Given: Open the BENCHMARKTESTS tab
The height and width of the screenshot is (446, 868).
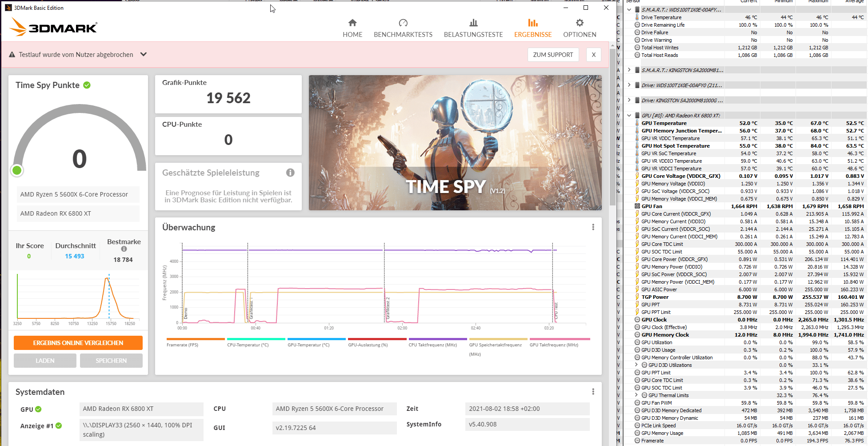Looking at the screenshot, I should point(403,28).
